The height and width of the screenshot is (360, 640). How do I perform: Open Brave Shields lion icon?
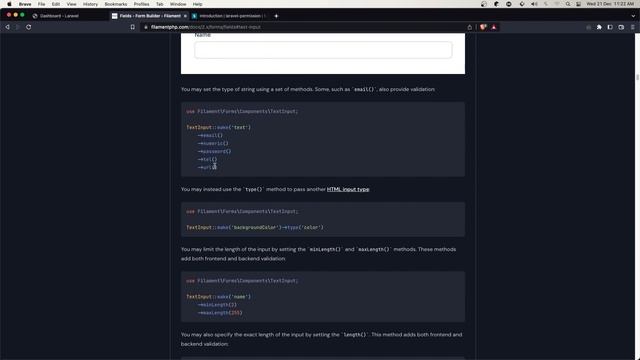[483, 27]
